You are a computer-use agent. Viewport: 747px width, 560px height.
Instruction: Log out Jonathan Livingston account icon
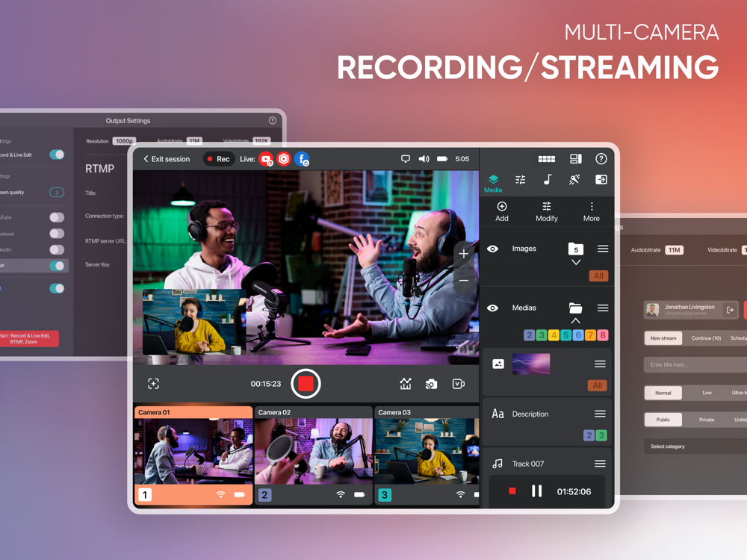730,310
